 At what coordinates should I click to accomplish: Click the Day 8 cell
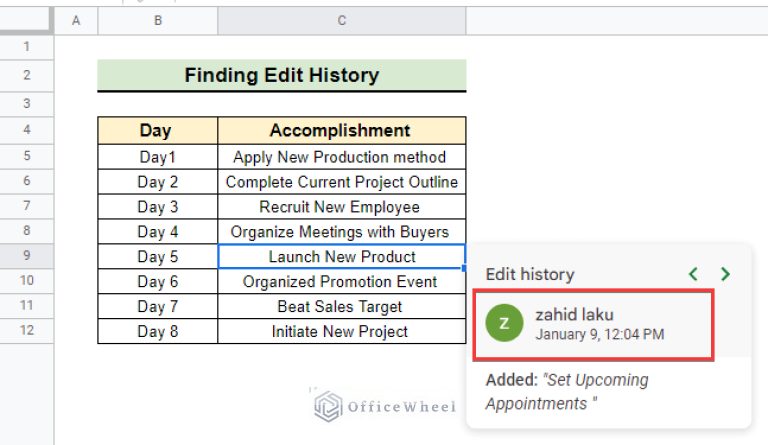point(157,332)
